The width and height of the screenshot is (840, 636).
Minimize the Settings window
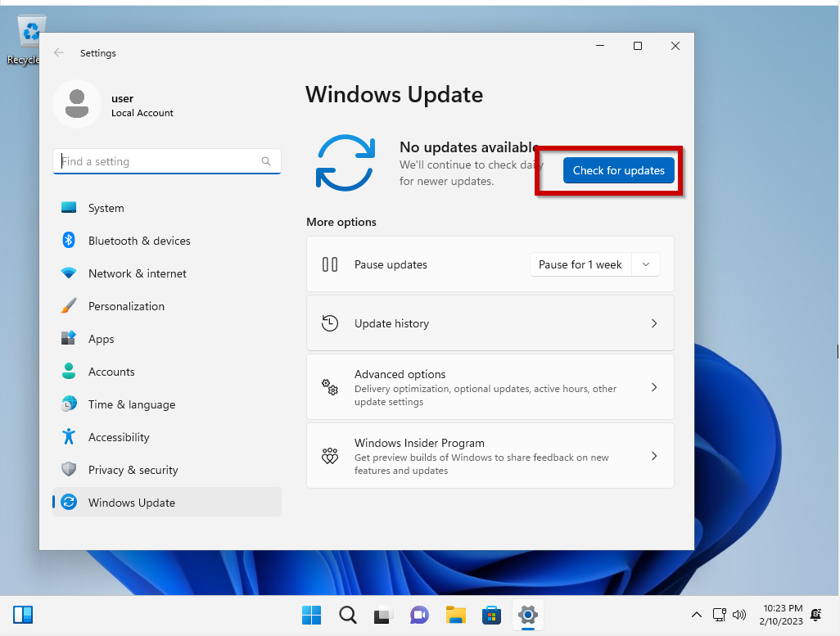click(x=600, y=46)
